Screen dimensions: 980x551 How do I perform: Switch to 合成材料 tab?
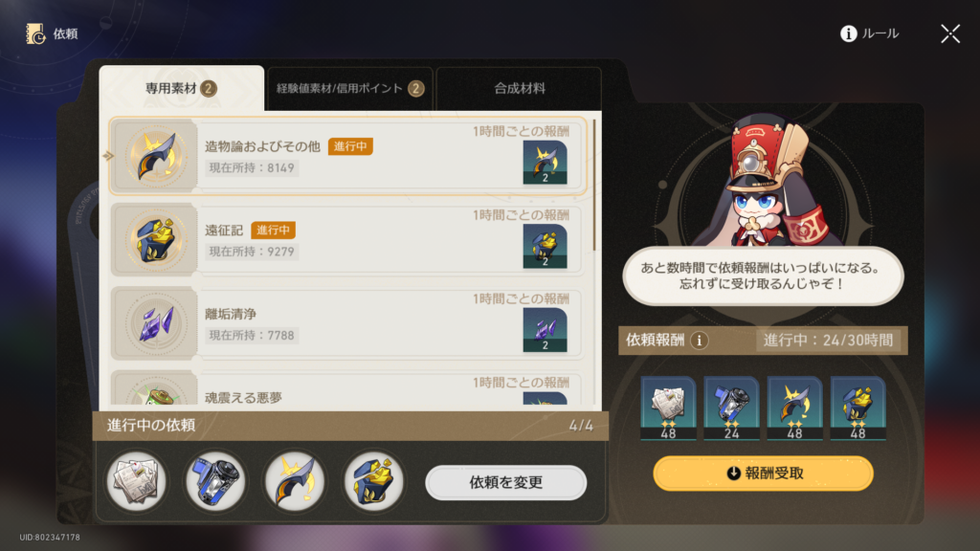point(519,89)
